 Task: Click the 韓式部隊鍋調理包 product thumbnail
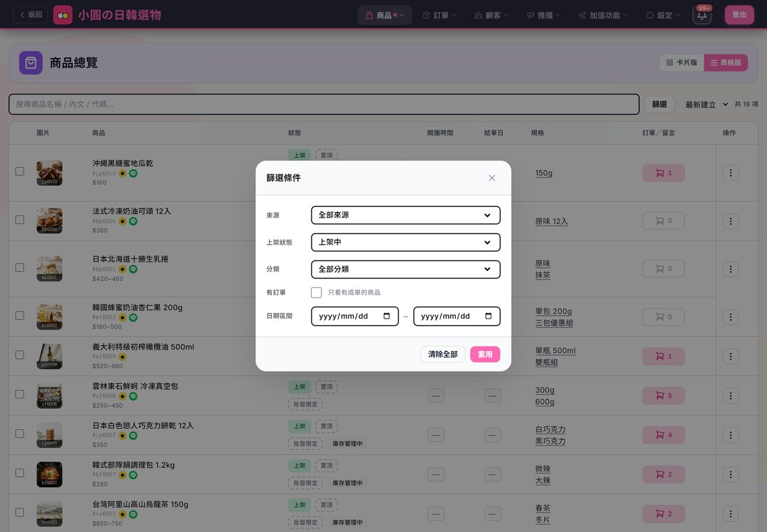pos(49,475)
